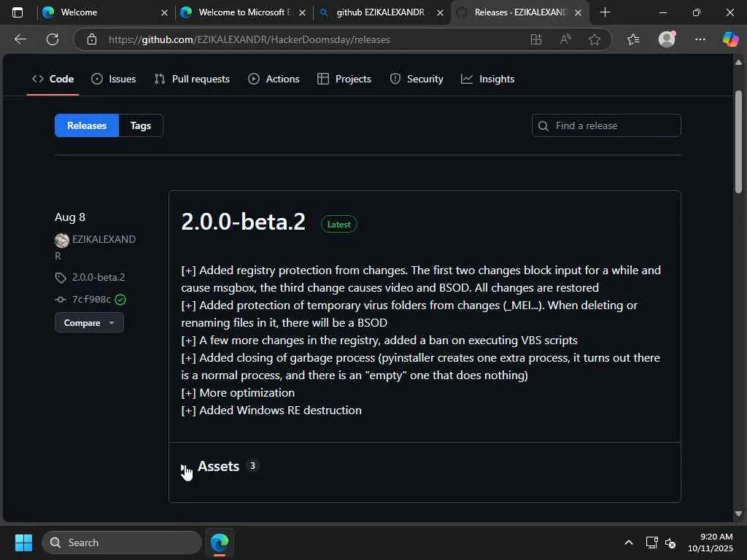Click the Latest release badge
This screenshot has height=560, width=747.
point(338,225)
